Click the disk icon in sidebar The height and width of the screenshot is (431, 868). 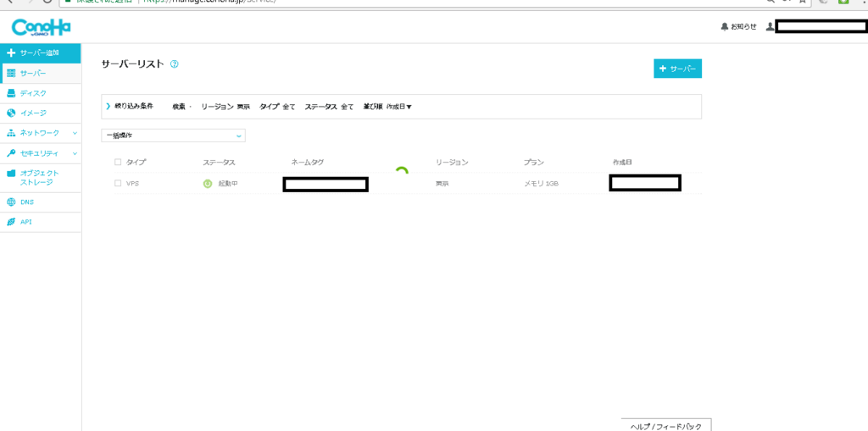(10, 93)
